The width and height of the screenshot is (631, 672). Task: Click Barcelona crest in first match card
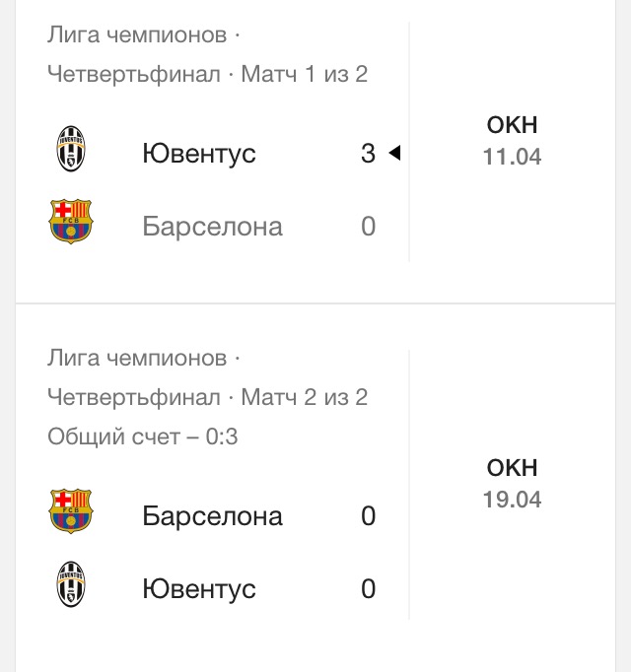click(70, 222)
